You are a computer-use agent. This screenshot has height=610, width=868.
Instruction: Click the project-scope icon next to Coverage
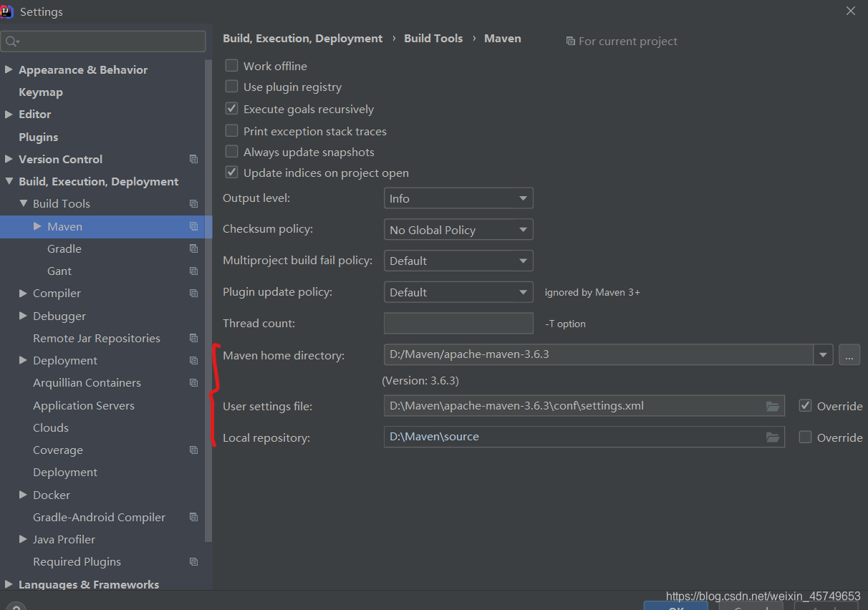pyautogui.click(x=193, y=450)
